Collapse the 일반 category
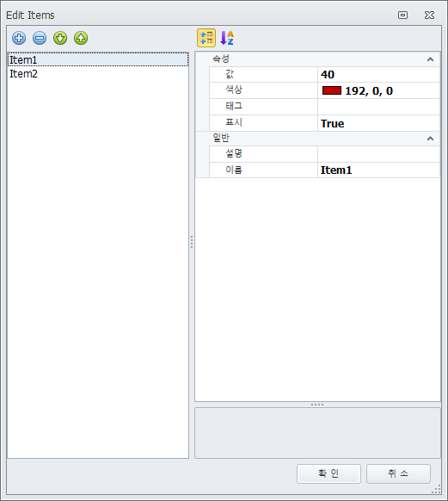The height and width of the screenshot is (501, 448). [430, 139]
